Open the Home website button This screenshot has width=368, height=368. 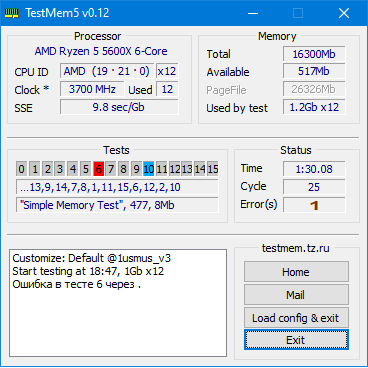coord(296,272)
